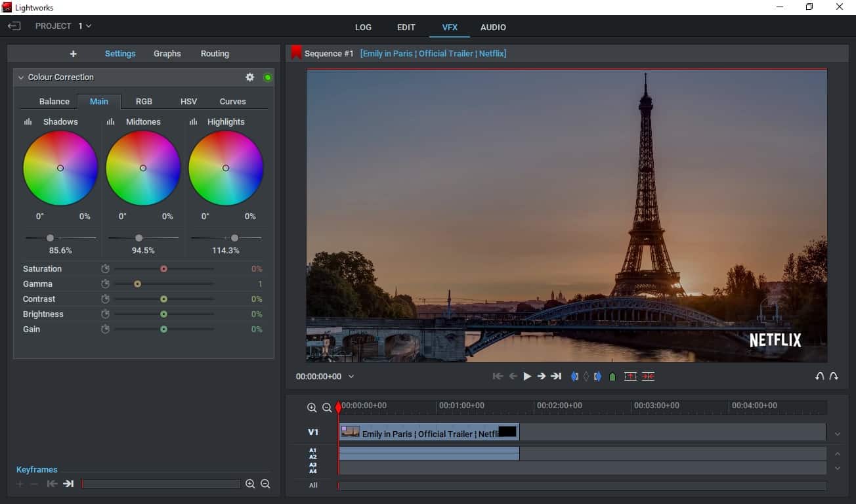The width and height of the screenshot is (856, 504).
Task: Step forward one frame in viewer
Action: pyautogui.click(x=541, y=376)
